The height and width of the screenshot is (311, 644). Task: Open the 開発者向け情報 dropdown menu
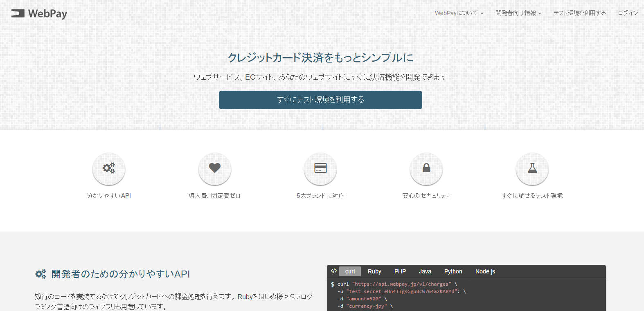tap(518, 13)
